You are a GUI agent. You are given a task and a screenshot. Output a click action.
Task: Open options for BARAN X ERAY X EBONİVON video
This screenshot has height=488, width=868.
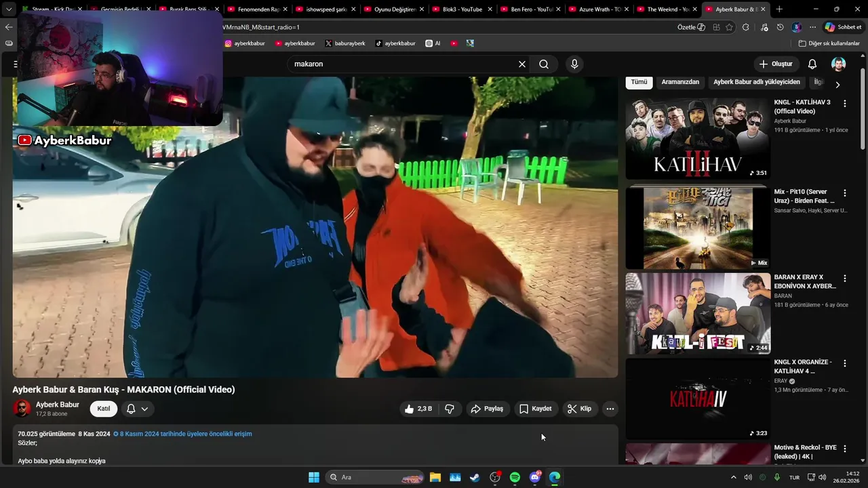pyautogui.click(x=845, y=278)
